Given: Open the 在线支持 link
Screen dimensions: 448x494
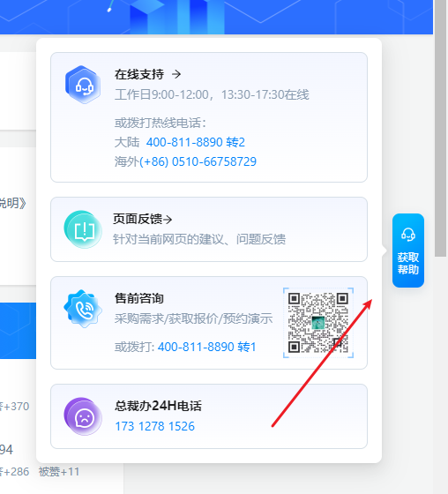Looking at the screenshot, I should point(139,74).
